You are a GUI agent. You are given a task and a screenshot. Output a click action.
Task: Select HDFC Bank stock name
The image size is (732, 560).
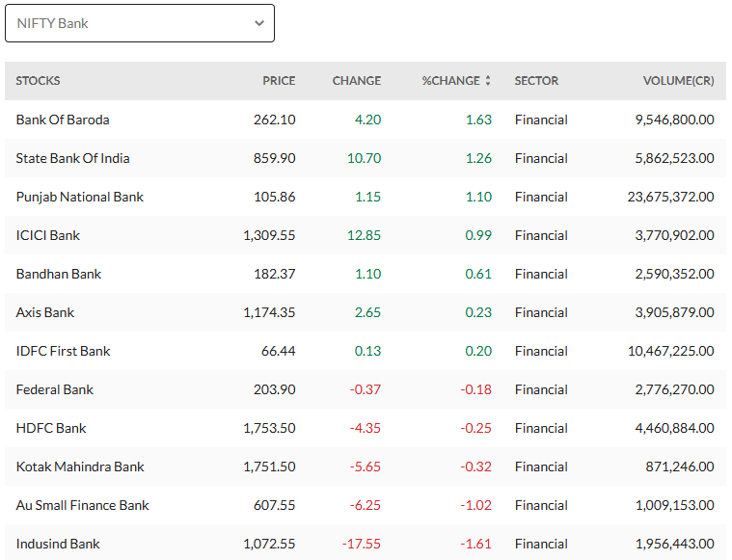point(51,428)
